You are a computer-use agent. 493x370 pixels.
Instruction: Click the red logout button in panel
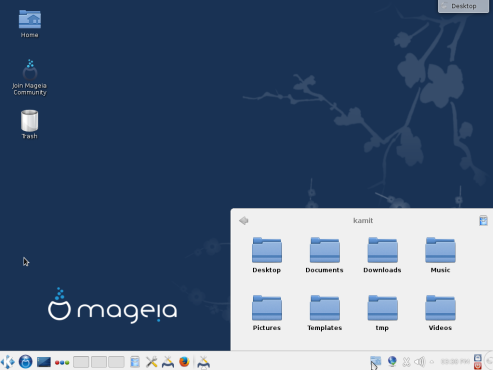(478, 366)
